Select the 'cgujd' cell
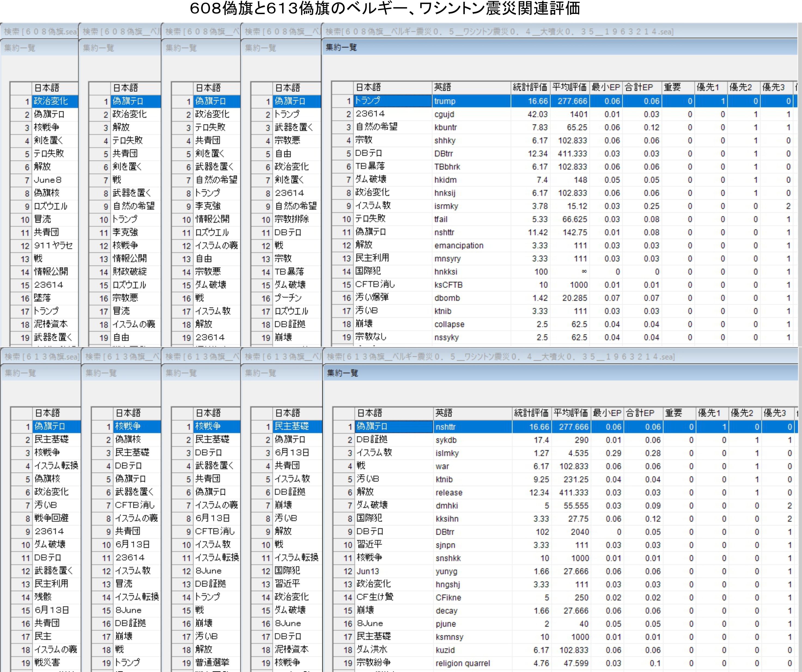This screenshot has width=802, height=672. [x=471, y=114]
